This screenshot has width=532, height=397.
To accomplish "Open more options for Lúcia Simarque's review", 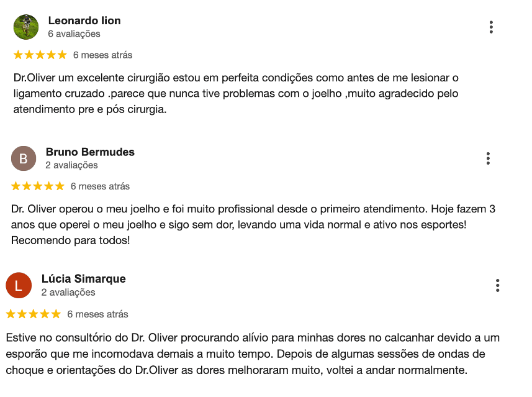I will (x=497, y=286).
